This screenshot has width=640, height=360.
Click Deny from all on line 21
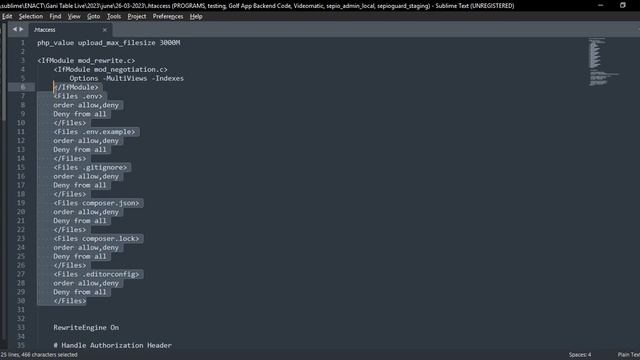(80, 221)
